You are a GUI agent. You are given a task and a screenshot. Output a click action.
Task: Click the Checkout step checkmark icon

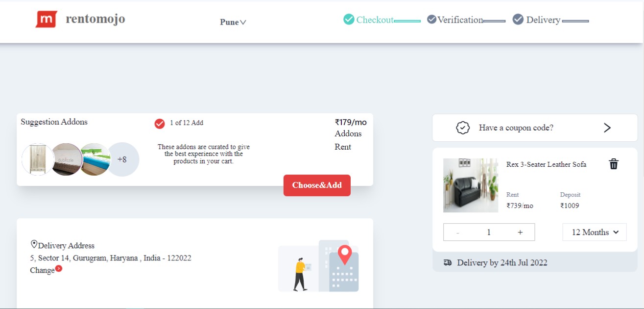click(349, 20)
